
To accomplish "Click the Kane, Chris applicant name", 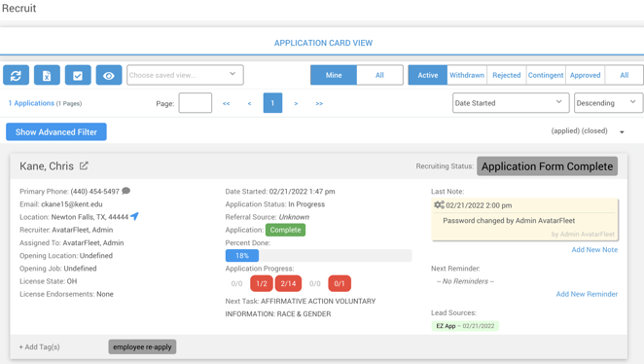I will coord(47,166).
